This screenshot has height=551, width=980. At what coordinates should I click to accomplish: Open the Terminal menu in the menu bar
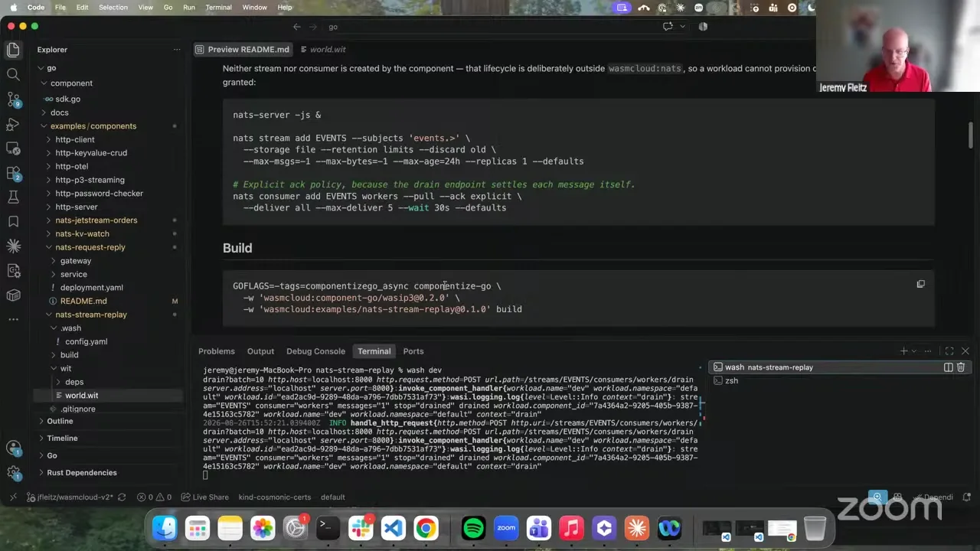[219, 8]
